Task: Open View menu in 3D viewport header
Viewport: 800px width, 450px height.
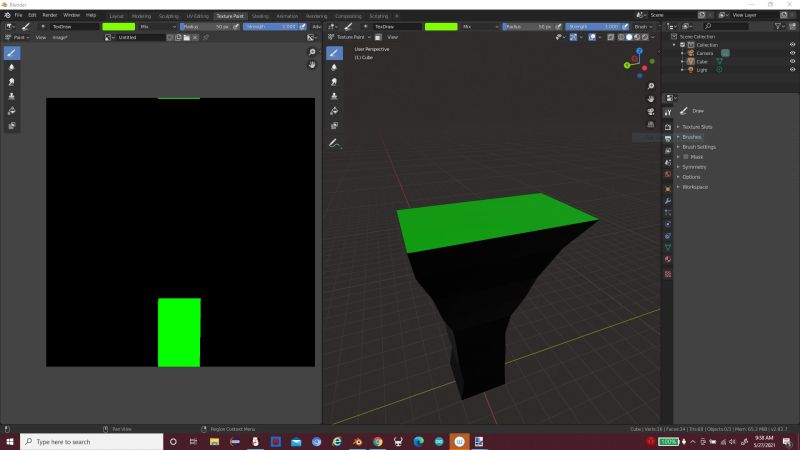Action: coord(392,37)
